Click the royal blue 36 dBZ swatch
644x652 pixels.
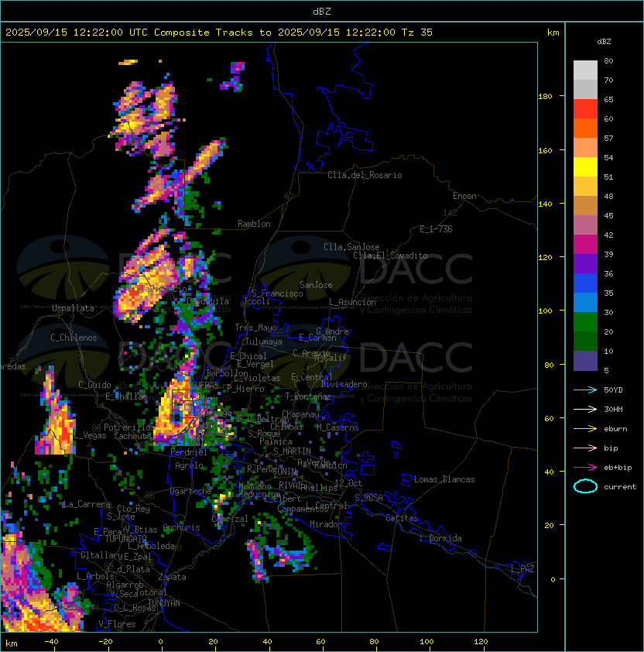pyautogui.click(x=585, y=283)
